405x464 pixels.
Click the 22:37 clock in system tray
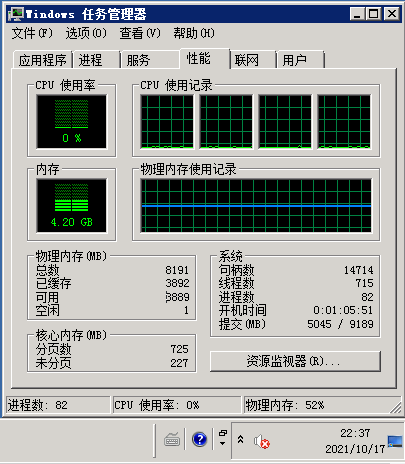(x=355, y=441)
